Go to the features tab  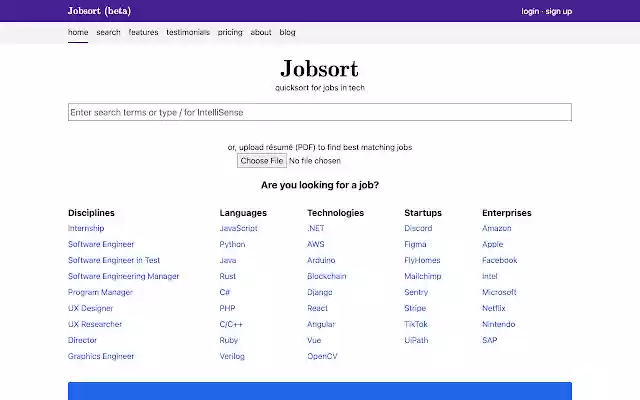point(143,32)
